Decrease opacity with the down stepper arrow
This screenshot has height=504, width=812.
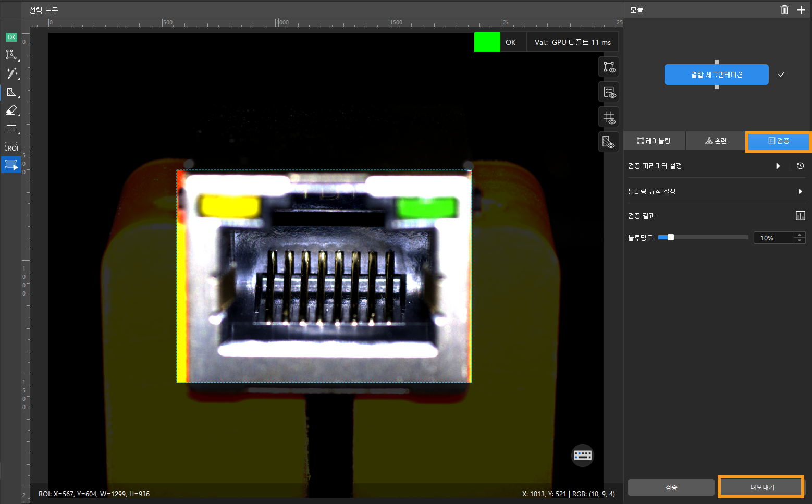coord(799,241)
